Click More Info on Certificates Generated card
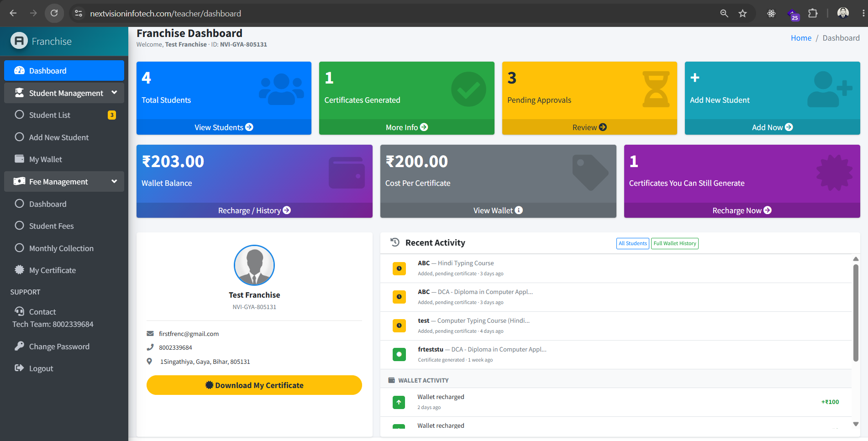The height and width of the screenshot is (441, 868). click(x=406, y=127)
